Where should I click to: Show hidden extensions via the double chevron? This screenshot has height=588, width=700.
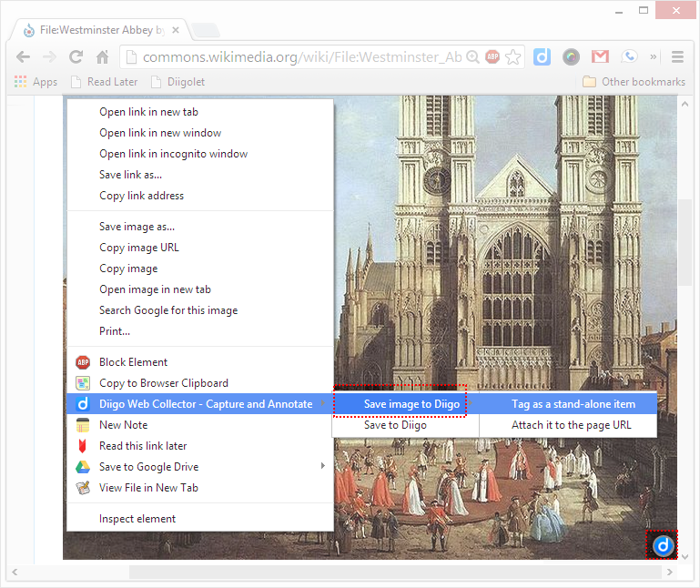(x=654, y=56)
